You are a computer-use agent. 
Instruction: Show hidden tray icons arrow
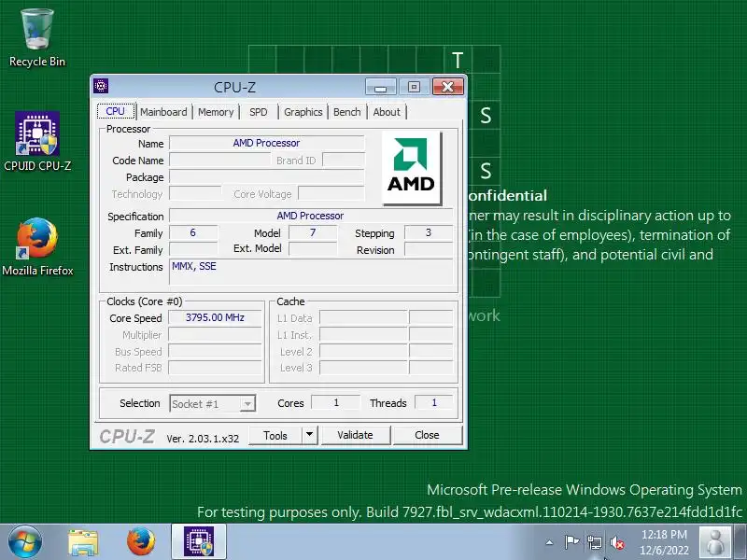click(x=549, y=542)
